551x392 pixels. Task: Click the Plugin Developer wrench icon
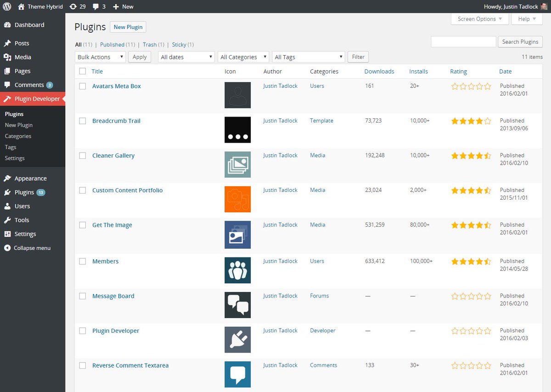point(7,99)
